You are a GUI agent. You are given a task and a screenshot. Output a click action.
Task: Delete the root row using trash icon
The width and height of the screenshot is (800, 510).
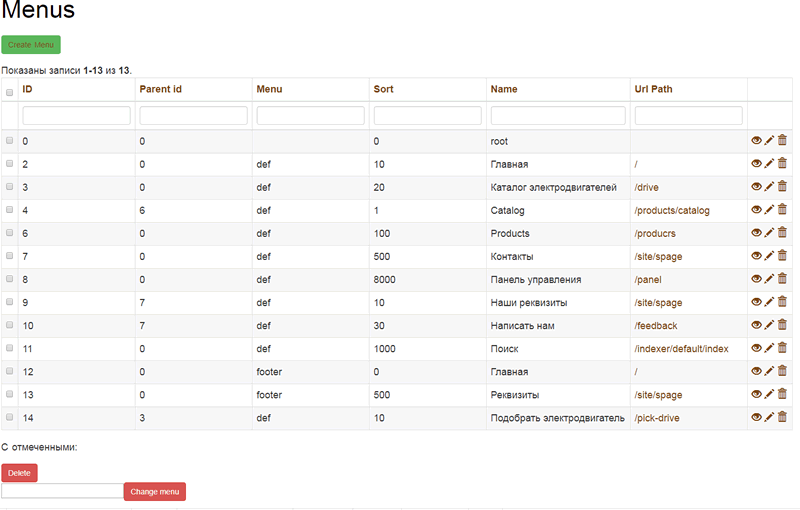click(782, 141)
